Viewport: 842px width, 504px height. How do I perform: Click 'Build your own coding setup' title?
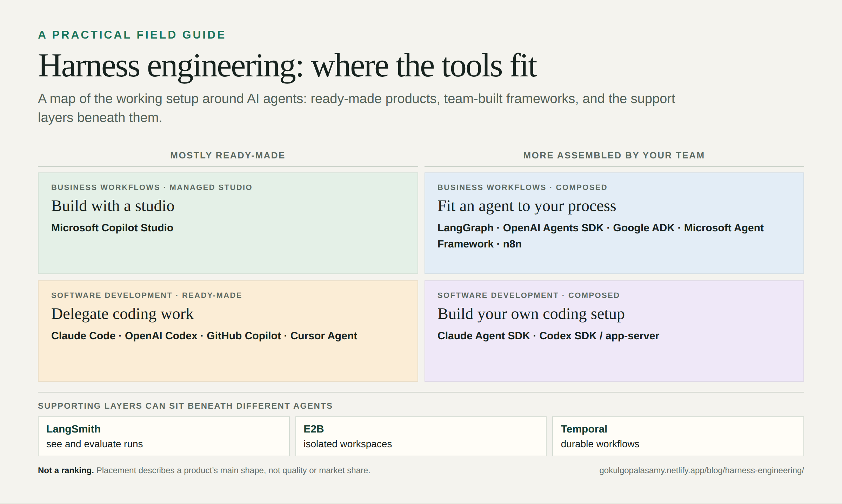pos(531,314)
